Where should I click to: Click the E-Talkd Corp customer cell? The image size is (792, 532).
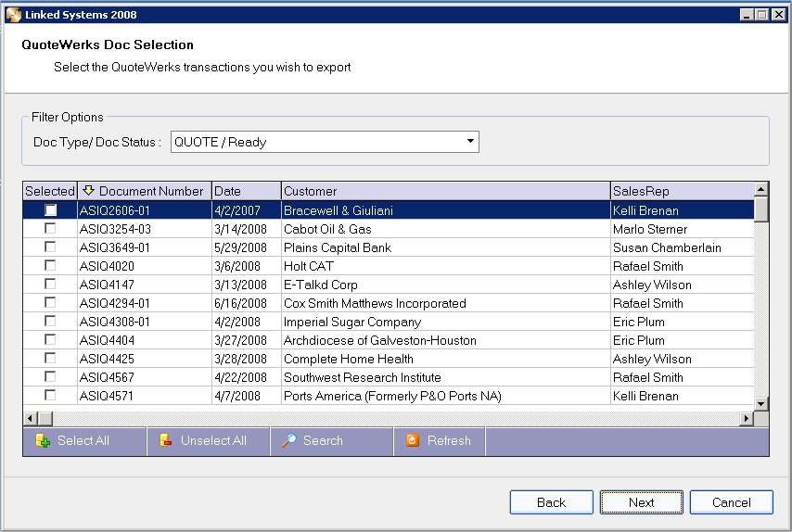pos(446,285)
